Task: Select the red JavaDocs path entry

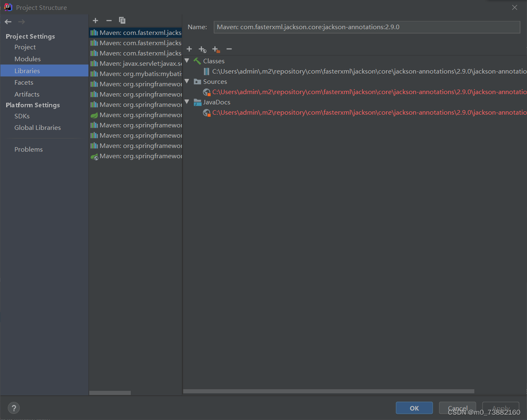Action: pos(369,113)
